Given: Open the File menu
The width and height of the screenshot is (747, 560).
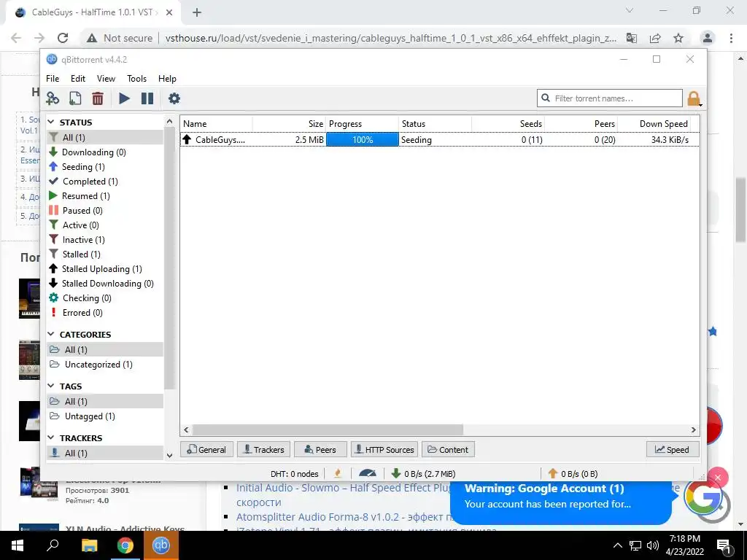Looking at the screenshot, I should (53, 79).
